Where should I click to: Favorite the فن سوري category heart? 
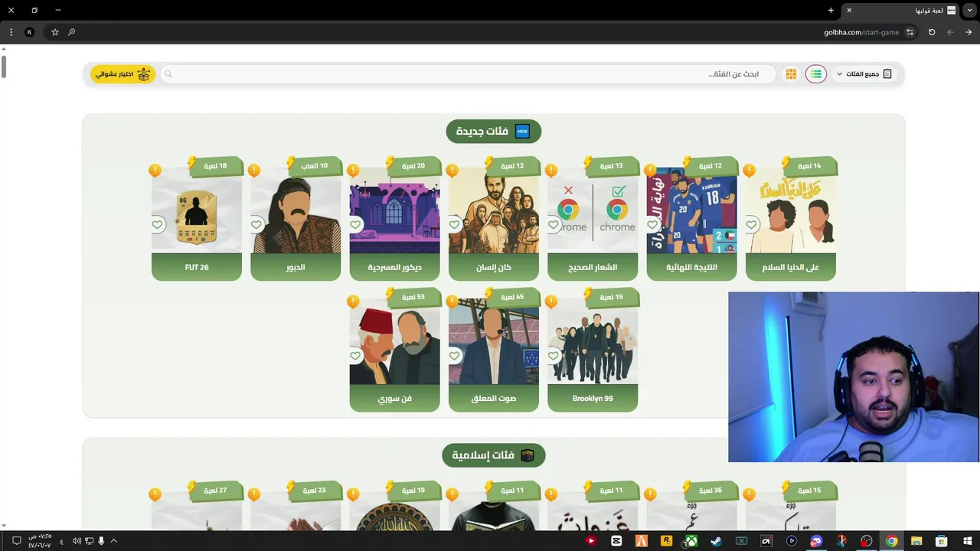(355, 356)
